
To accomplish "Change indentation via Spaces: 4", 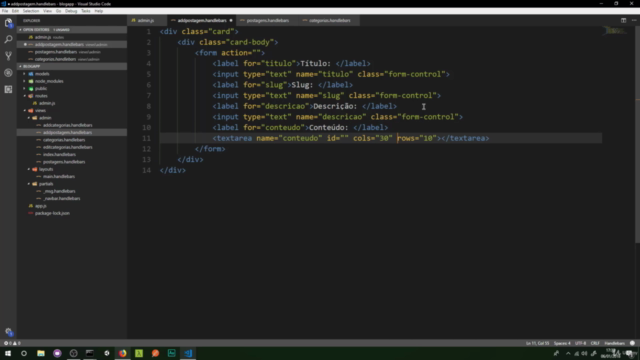I will 562,343.
